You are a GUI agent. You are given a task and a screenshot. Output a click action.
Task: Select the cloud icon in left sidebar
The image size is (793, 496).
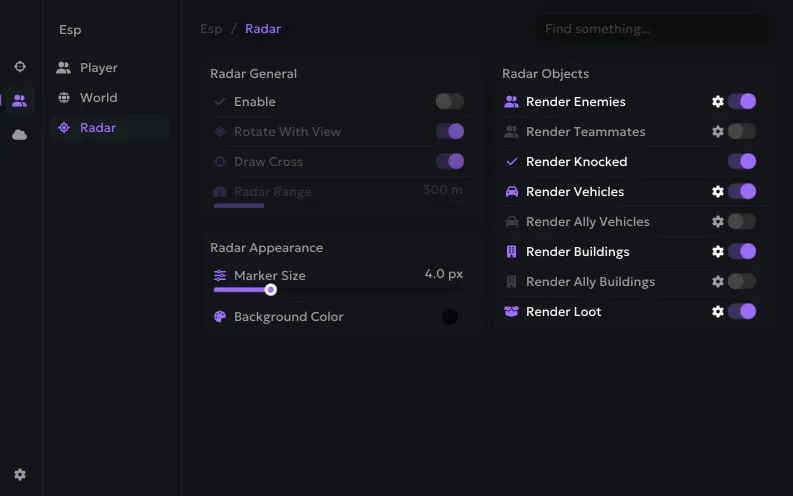[20, 135]
